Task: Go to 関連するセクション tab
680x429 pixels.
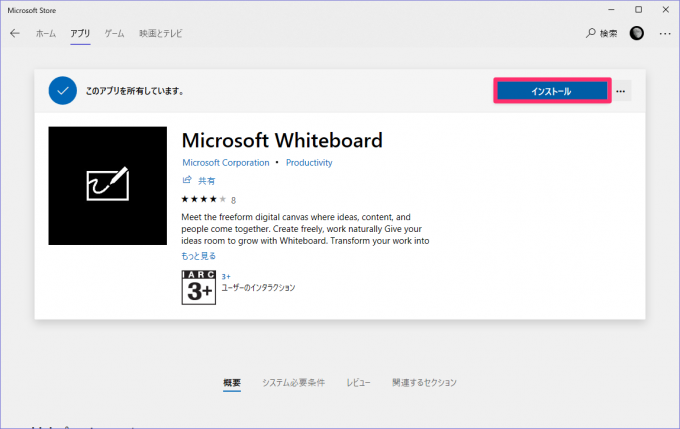Action: click(424, 383)
